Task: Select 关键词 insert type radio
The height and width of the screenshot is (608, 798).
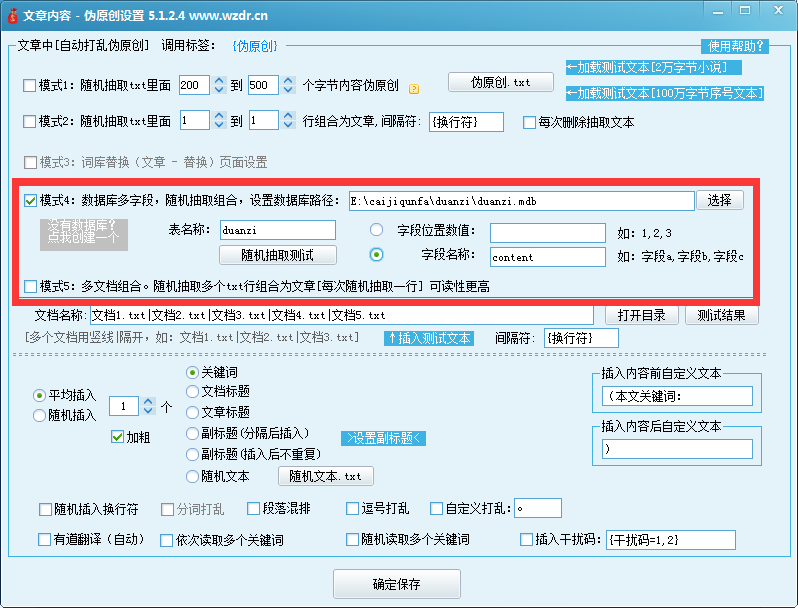Action: tap(192, 373)
